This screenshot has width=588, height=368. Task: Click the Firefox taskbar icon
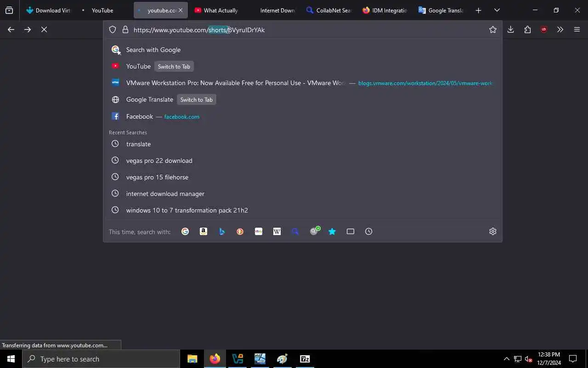point(215,359)
